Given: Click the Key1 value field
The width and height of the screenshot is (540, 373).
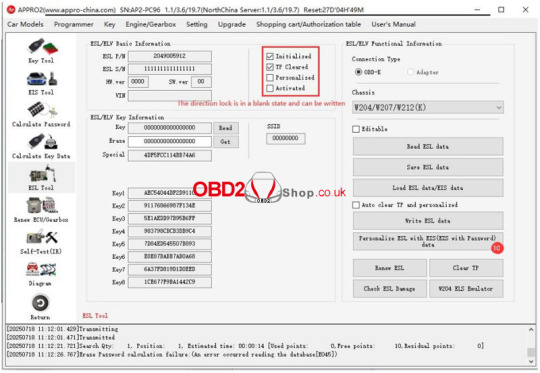Looking at the screenshot, I should pos(170,193).
